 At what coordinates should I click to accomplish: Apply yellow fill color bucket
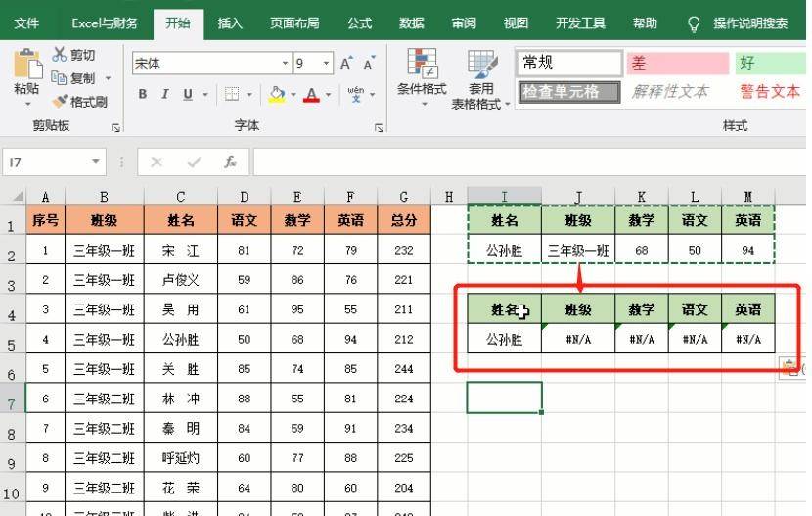click(277, 94)
